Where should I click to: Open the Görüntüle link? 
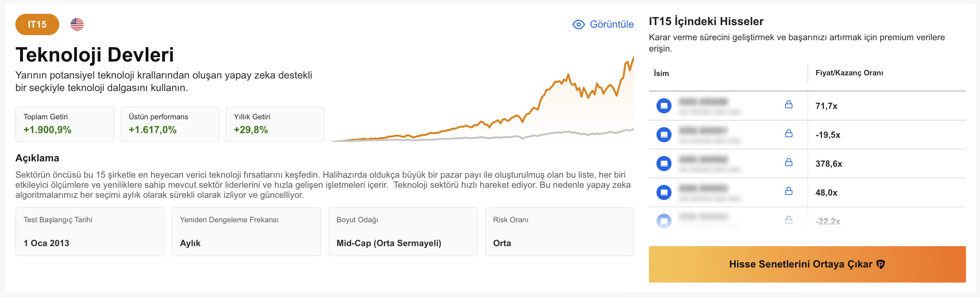coord(611,24)
